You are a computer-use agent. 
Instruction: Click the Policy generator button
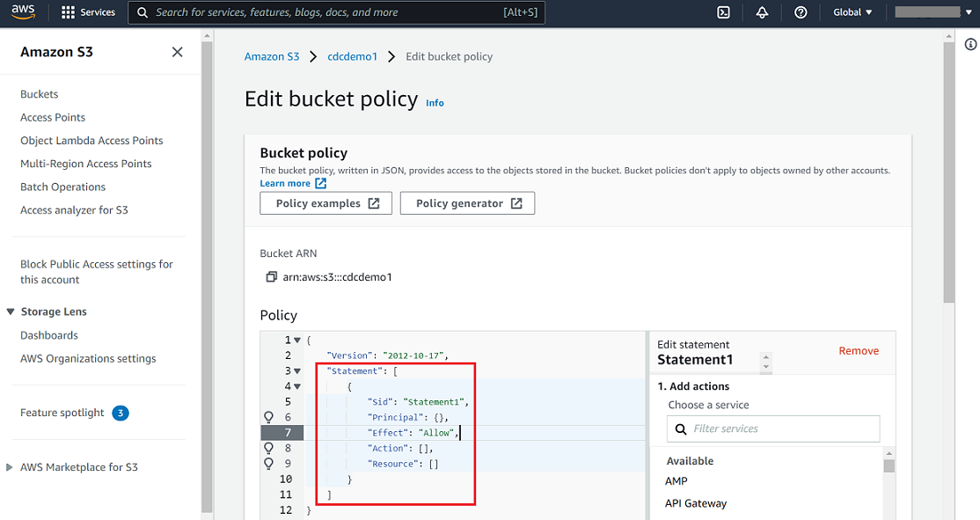(467, 203)
